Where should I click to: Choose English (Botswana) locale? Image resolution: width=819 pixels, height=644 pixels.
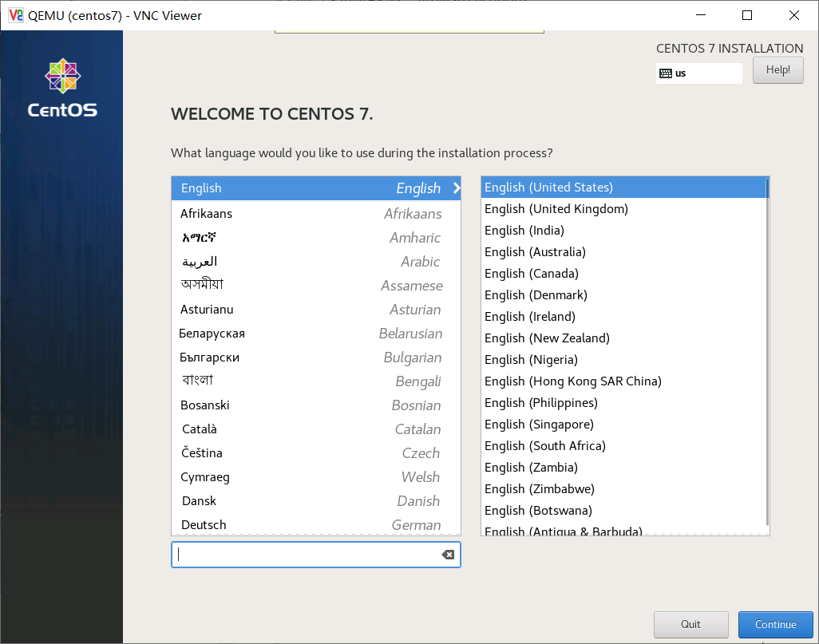[x=623, y=510]
